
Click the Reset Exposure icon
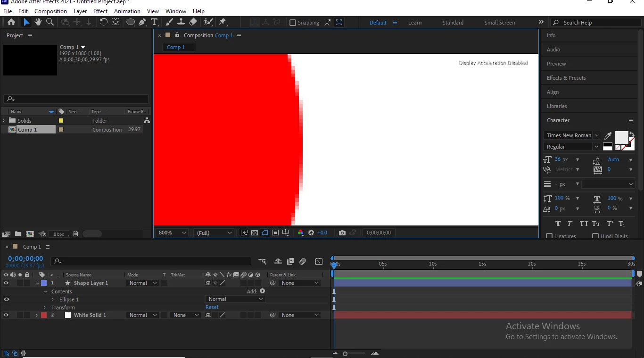point(311,233)
